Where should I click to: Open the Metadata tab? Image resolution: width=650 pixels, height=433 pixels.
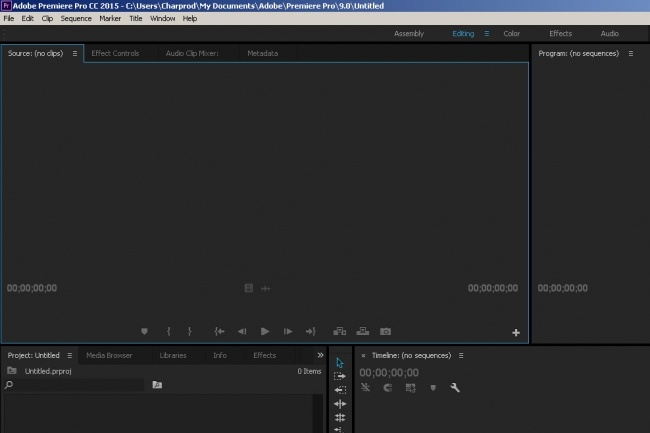click(262, 53)
